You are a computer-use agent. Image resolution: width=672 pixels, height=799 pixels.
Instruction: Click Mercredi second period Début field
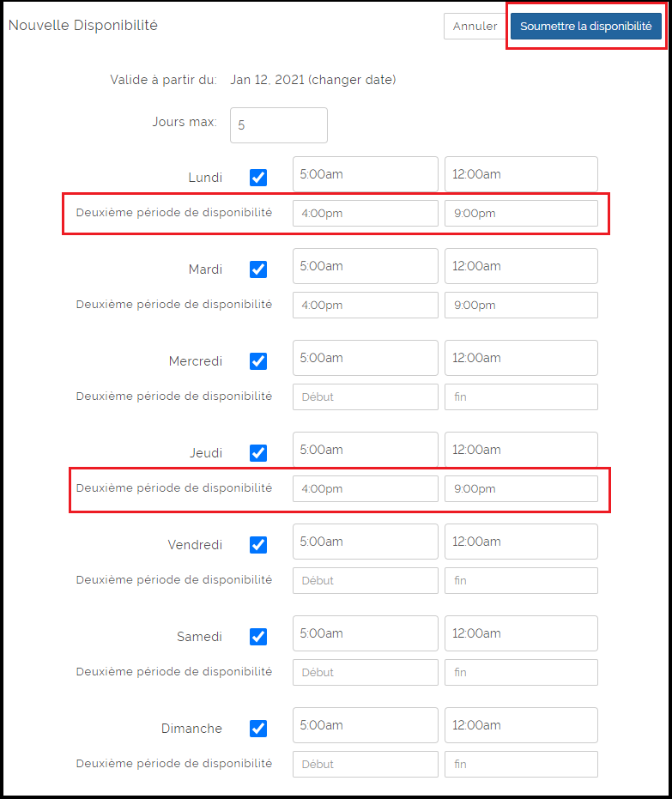[365, 396]
